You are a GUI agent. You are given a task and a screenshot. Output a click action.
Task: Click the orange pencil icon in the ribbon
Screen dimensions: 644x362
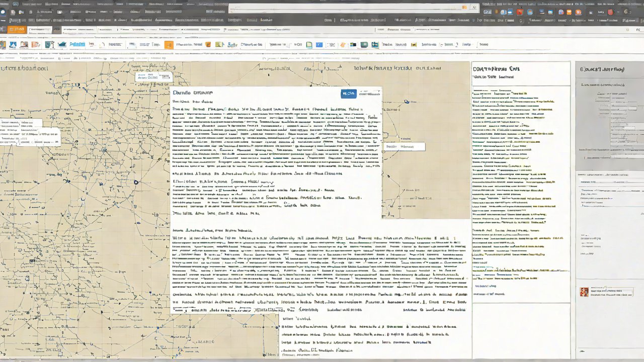coord(343,45)
